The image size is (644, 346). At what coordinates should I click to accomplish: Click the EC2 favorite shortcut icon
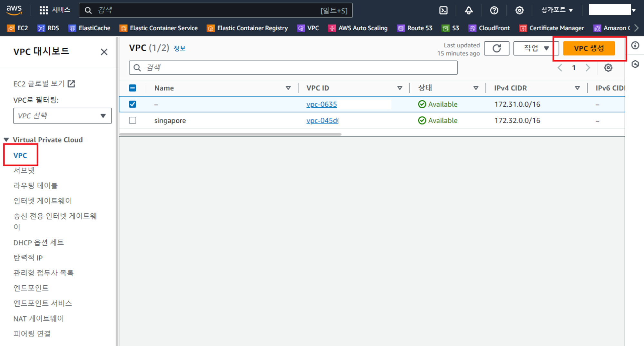(x=11, y=28)
